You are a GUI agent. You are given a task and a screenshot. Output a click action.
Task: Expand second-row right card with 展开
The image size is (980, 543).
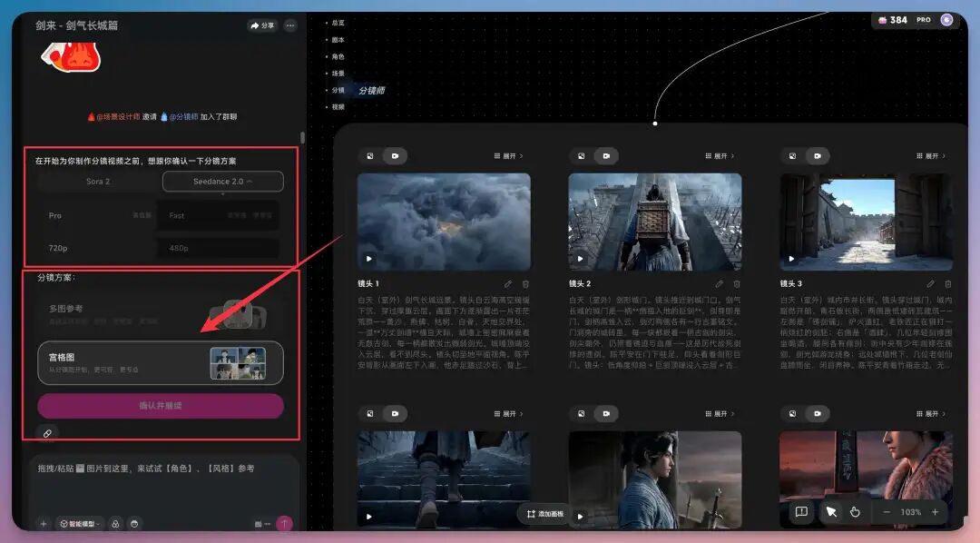[x=931, y=413]
